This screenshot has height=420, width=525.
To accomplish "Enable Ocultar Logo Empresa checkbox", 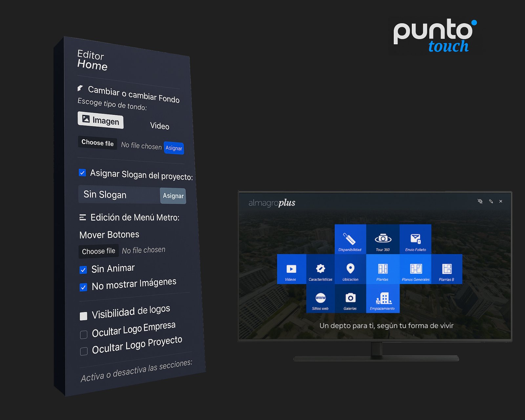I will click(x=84, y=334).
